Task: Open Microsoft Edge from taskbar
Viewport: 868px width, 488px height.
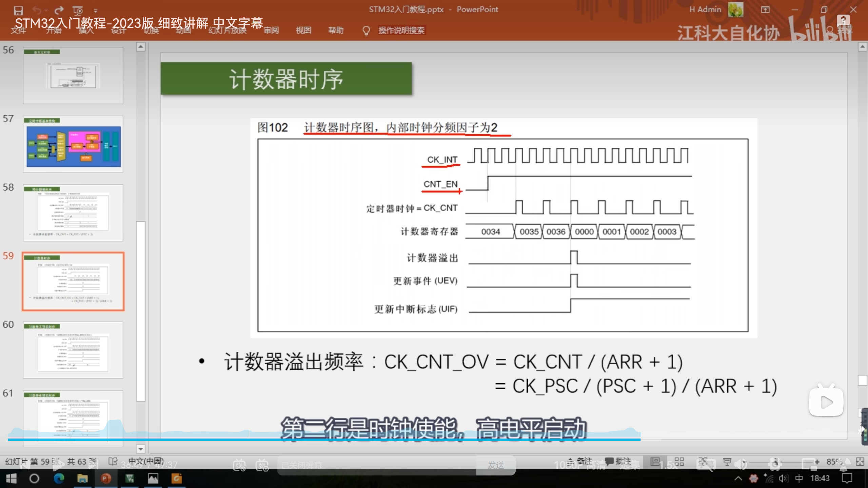Action: tap(59, 478)
